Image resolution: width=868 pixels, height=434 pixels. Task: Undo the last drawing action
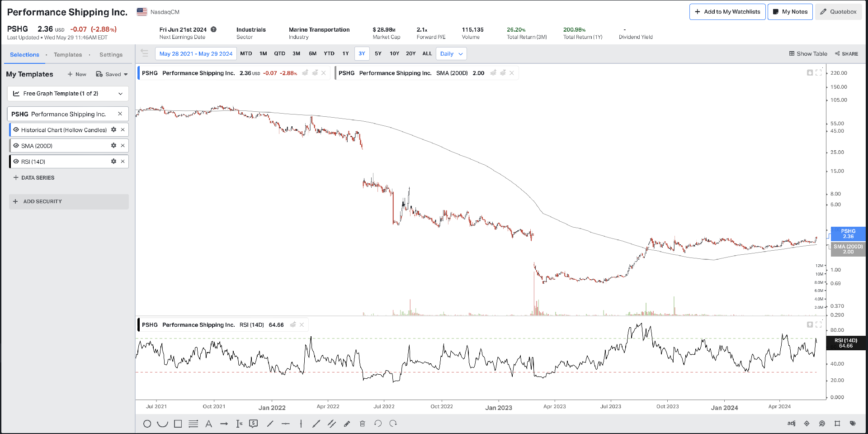tap(378, 424)
